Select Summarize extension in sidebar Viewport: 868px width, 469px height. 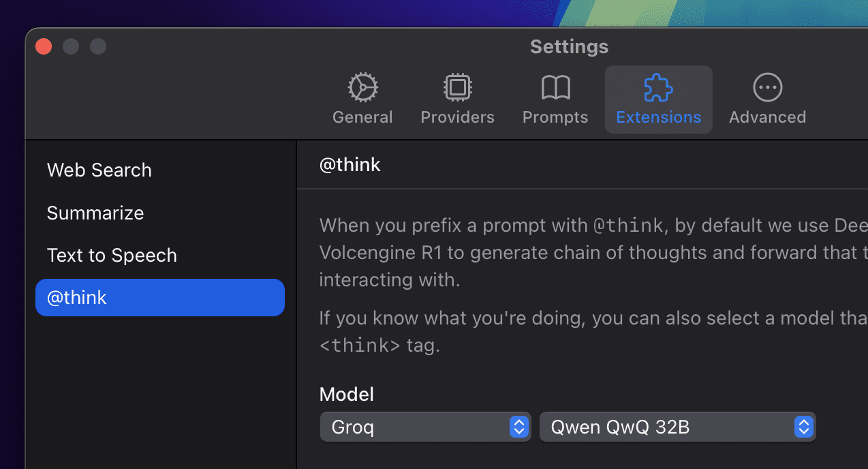point(95,213)
